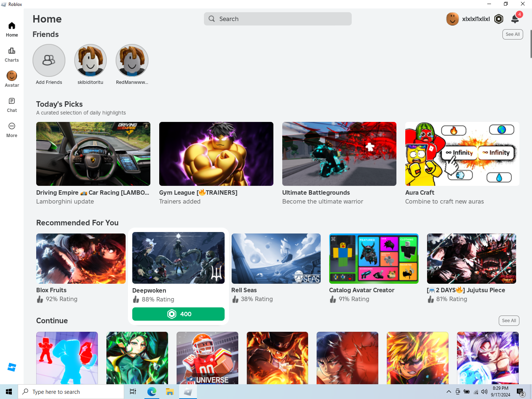Click the search magnifier icon
This screenshot has height=399, width=532.
212,19
